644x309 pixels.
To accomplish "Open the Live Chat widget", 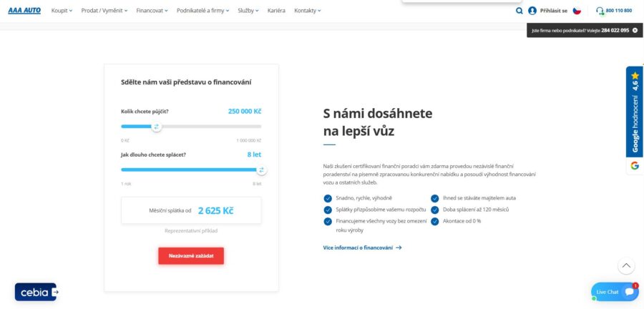I will [615, 292].
